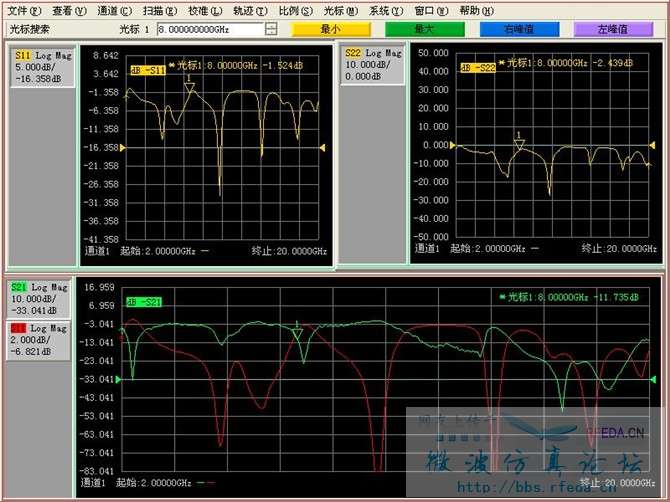Screen dimensions: 670x502
Task: Click the 8.642 top scale value on S11
Action: tap(106, 56)
